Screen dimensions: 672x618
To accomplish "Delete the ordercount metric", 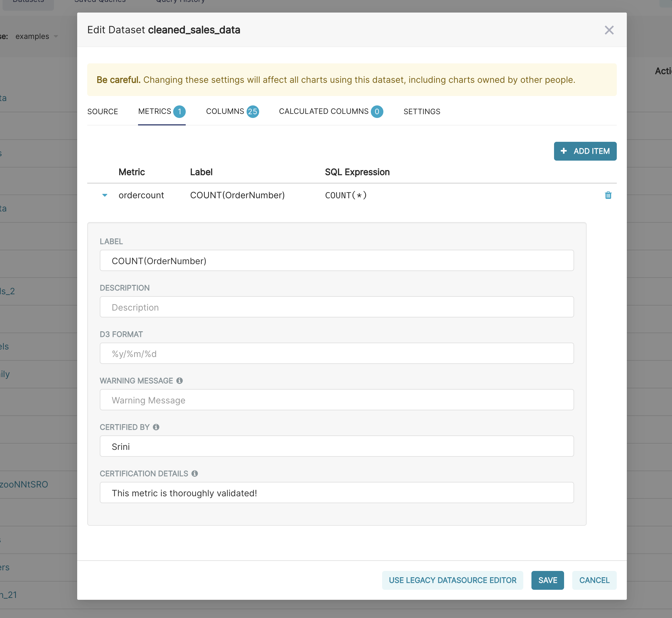I will click(x=608, y=195).
